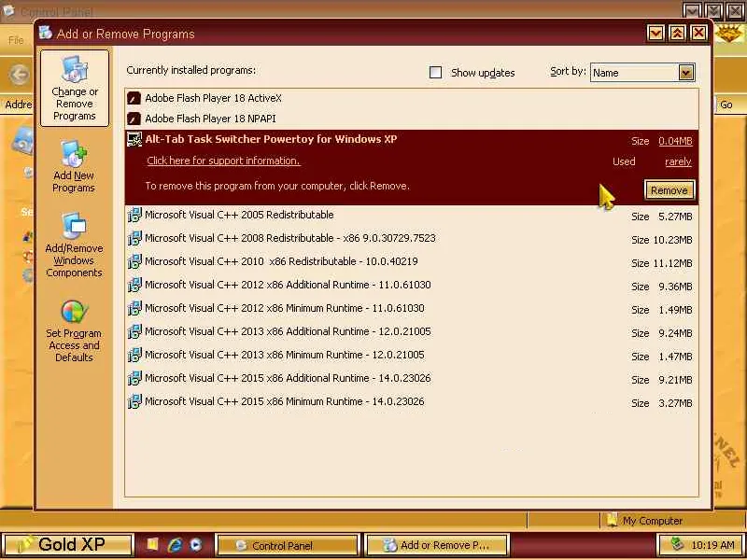
Task: Click the Visual C++ 2010 x86 Redistributable icon
Action: [x=134, y=262]
